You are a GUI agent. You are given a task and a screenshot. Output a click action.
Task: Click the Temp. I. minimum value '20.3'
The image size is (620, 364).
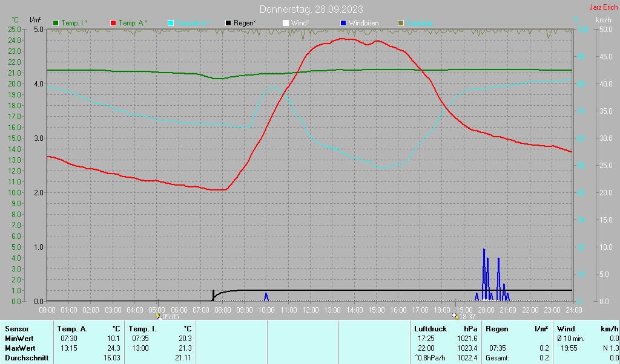point(185,339)
